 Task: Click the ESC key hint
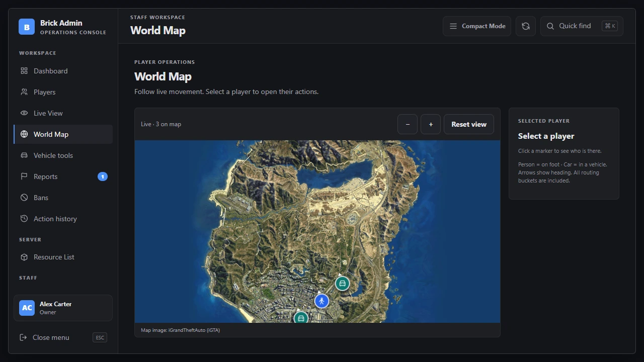click(100, 337)
